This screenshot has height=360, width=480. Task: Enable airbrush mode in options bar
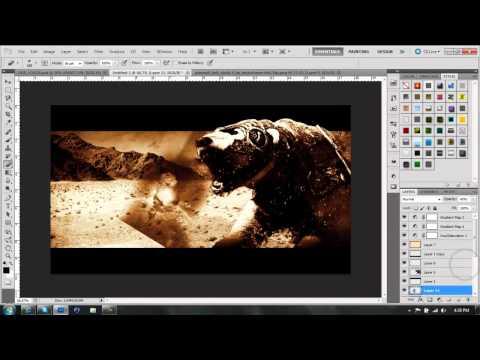click(x=166, y=63)
